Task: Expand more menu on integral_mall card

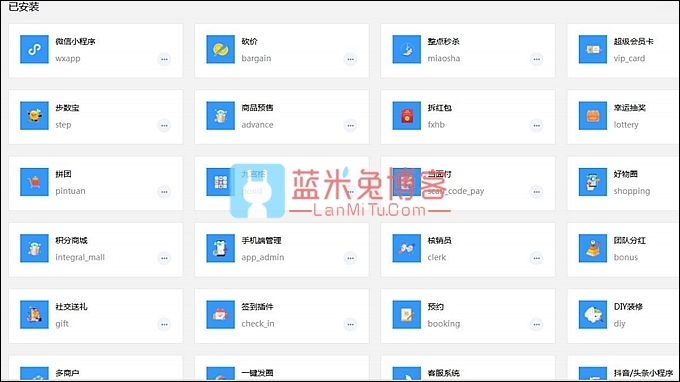Action: tap(164, 258)
